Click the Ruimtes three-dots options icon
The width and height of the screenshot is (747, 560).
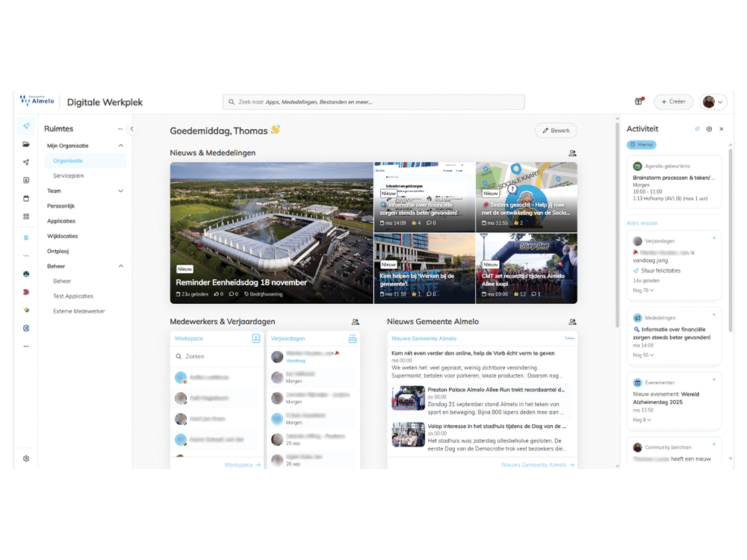point(120,129)
